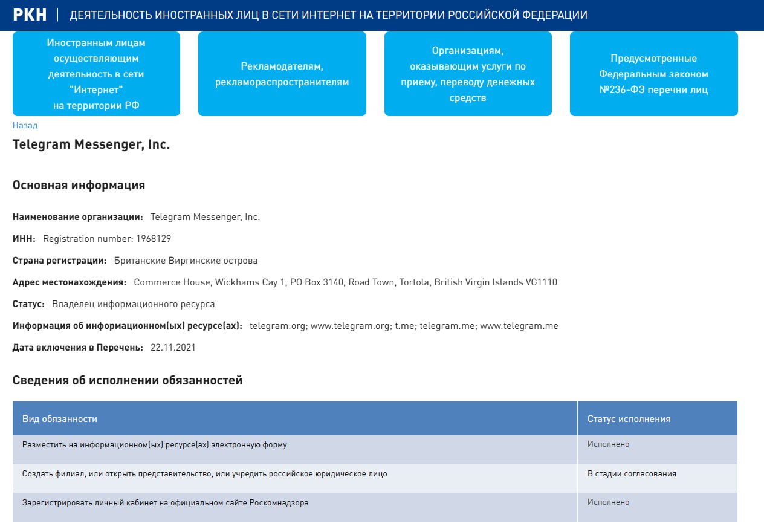Select the 'Commerce House, Wickhams Cay 1' address
Screen dimensions: 764x532
(345, 282)
